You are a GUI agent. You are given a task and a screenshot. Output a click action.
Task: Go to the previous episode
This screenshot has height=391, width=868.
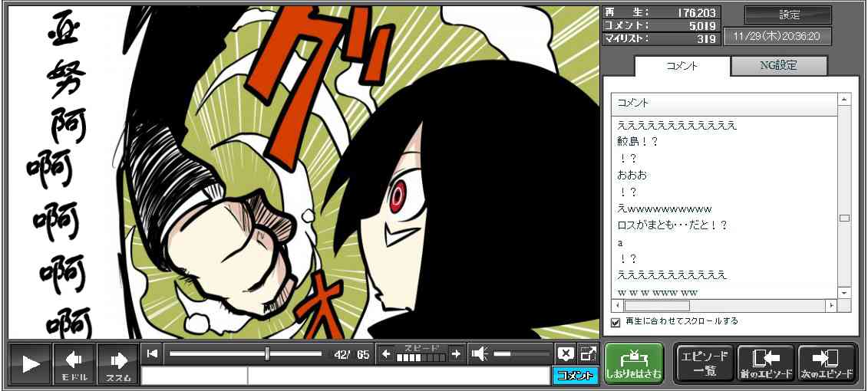point(766,363)
